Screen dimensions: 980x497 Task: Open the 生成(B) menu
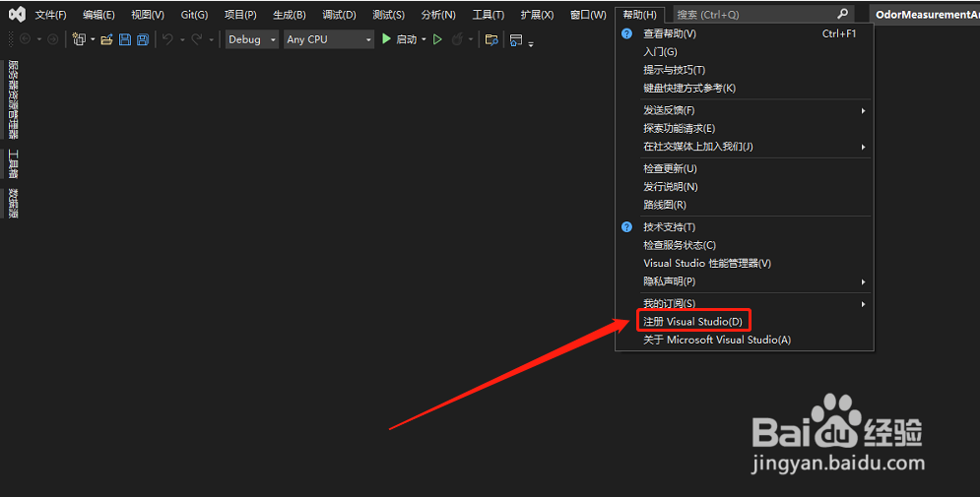pyautogui.click(x=290, y=15)
